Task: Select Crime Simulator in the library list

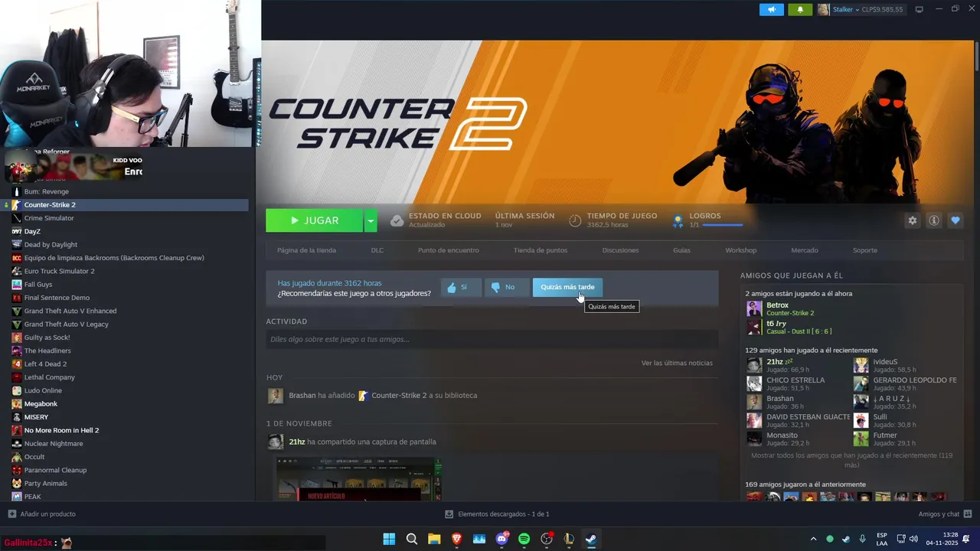Action: tap(49, 218)
